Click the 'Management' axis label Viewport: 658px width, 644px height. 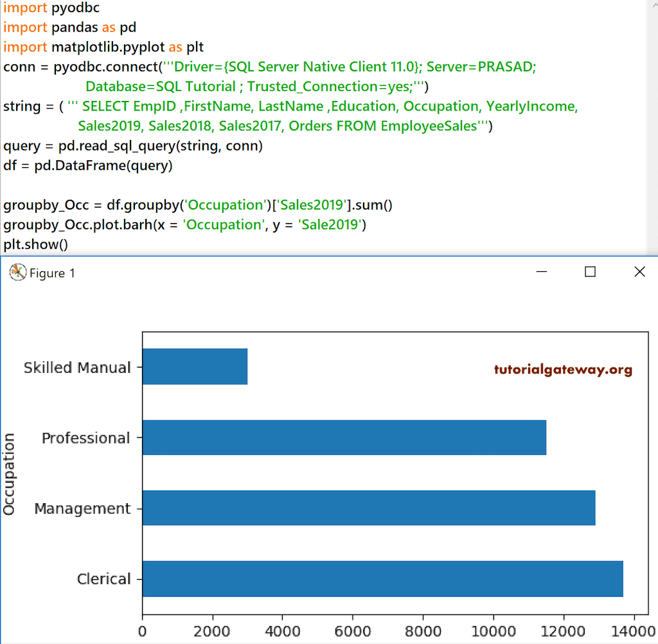click(83, 509)
